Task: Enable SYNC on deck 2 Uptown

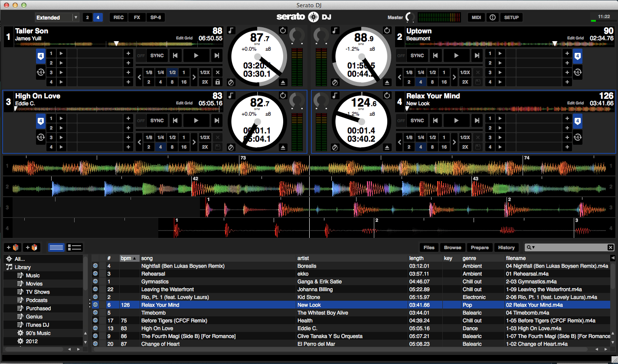Action: tap(417, 55)
